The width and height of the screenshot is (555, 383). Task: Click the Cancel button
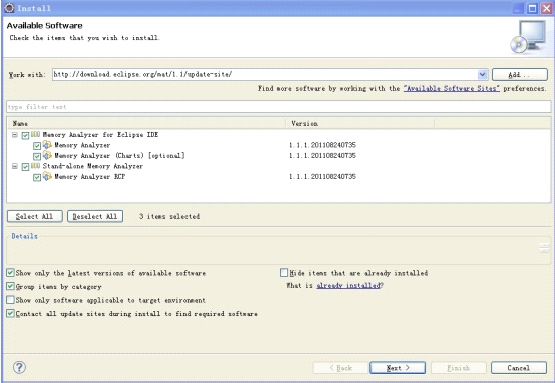(519, 368)
